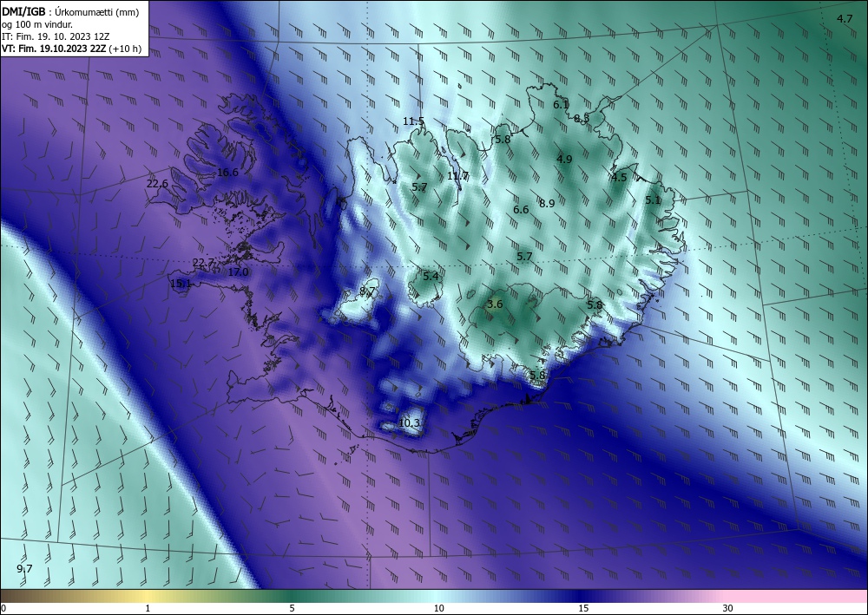Click the 1 tick on the color scale
Image resolution: width=868 pixels, height=615 pixels.
pos(148,609)
